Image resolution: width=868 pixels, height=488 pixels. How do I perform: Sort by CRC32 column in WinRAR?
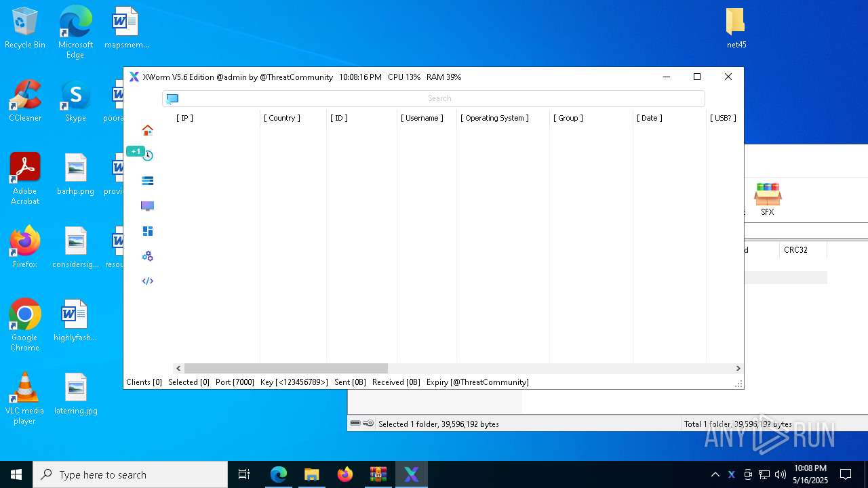(x=795, y=250)
